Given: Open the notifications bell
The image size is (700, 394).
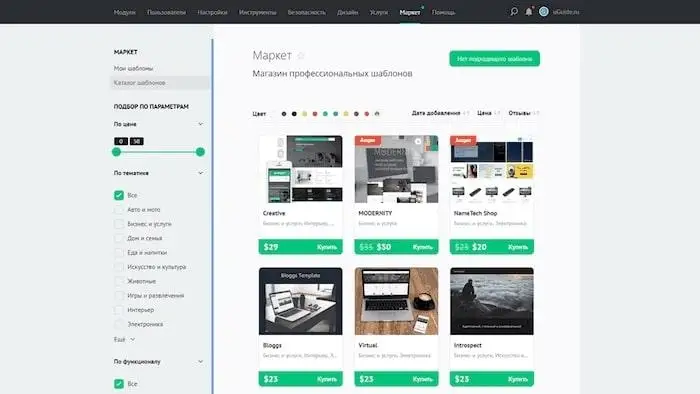Looking at the screenshot, I should click(x=529, y=12).
